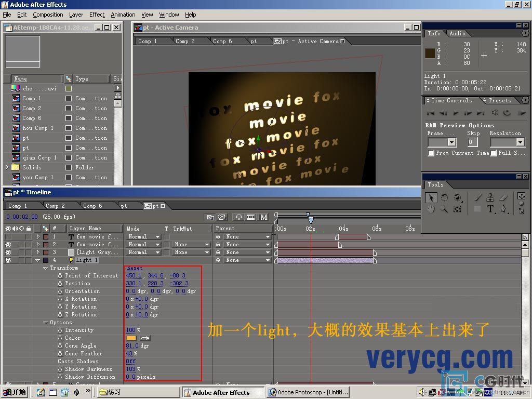Toggle audio mute in Time Controls
The height and width of the screenshot is (399, 532).
495,113
